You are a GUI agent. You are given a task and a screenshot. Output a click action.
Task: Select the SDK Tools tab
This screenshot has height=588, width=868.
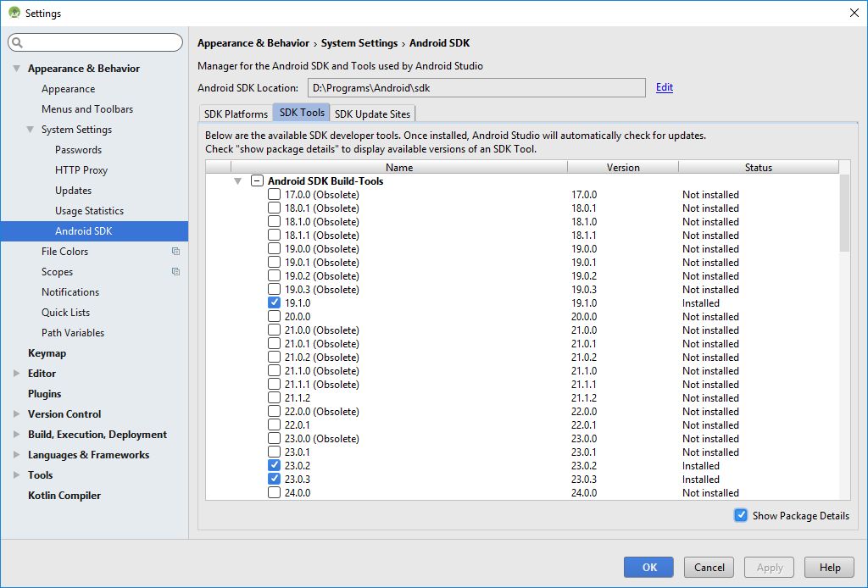(302, 113)
